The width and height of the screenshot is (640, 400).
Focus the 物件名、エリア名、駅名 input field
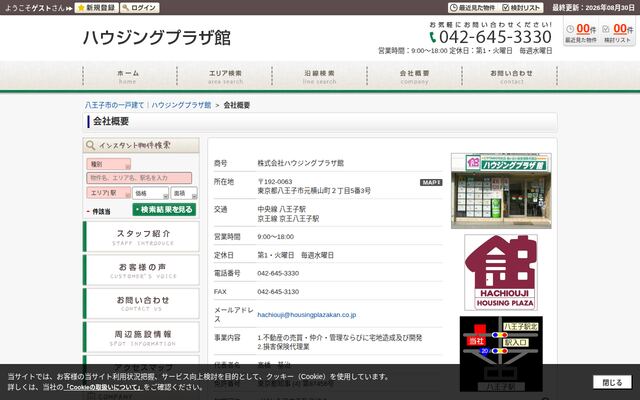tap(139, 178)
